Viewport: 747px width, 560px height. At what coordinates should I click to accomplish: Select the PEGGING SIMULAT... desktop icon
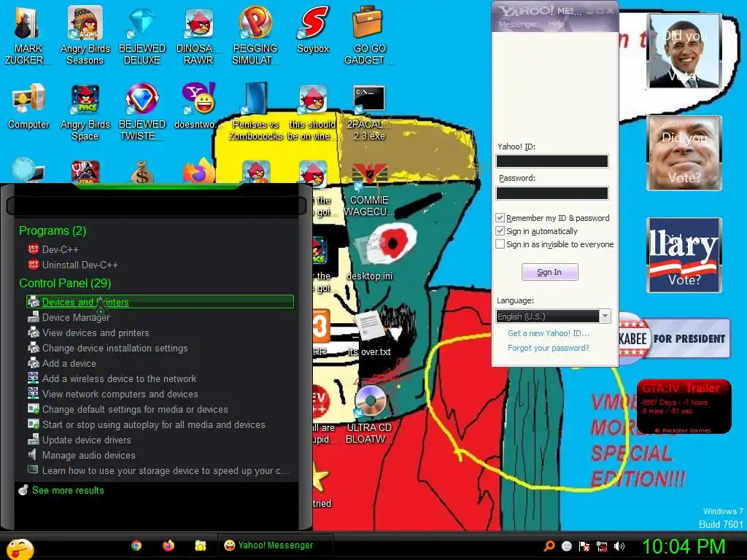pos(255,36)
